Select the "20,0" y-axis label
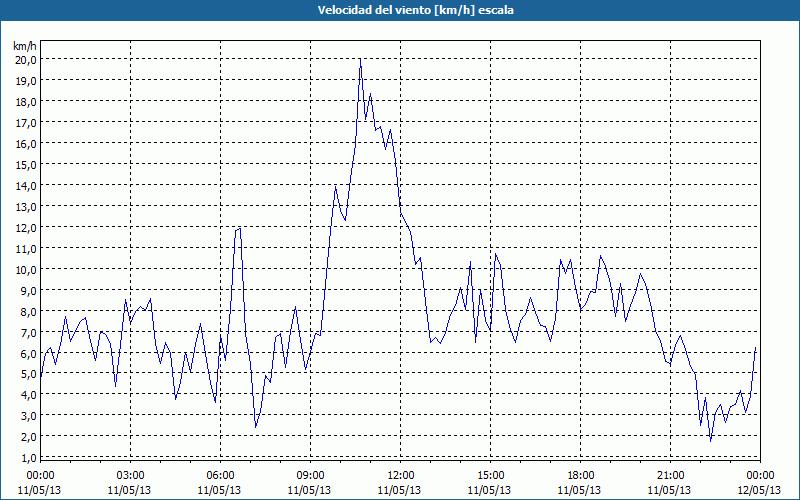This screenshot has width=800, height=500. coord(26,60)
